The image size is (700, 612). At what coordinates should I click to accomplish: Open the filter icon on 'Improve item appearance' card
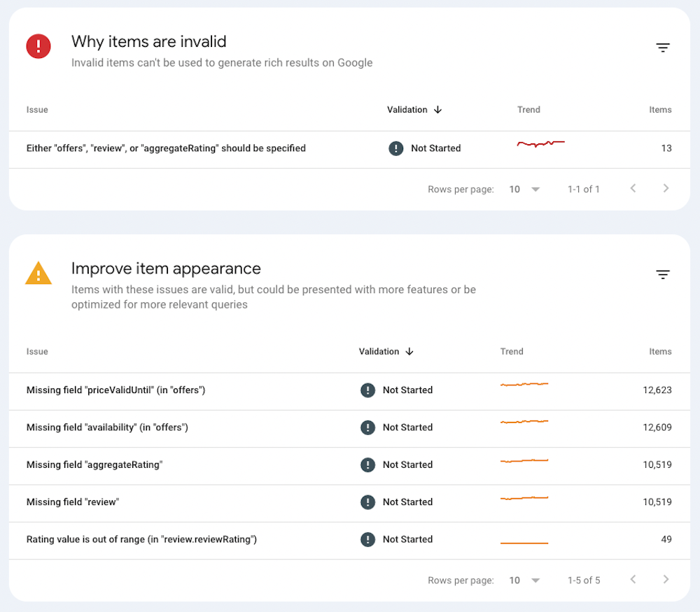tap(663, 274)
